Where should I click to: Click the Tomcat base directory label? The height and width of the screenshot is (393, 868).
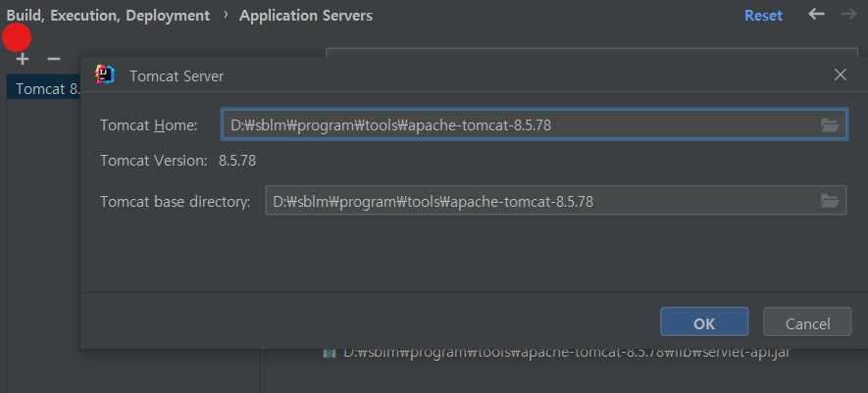(175, 201)
